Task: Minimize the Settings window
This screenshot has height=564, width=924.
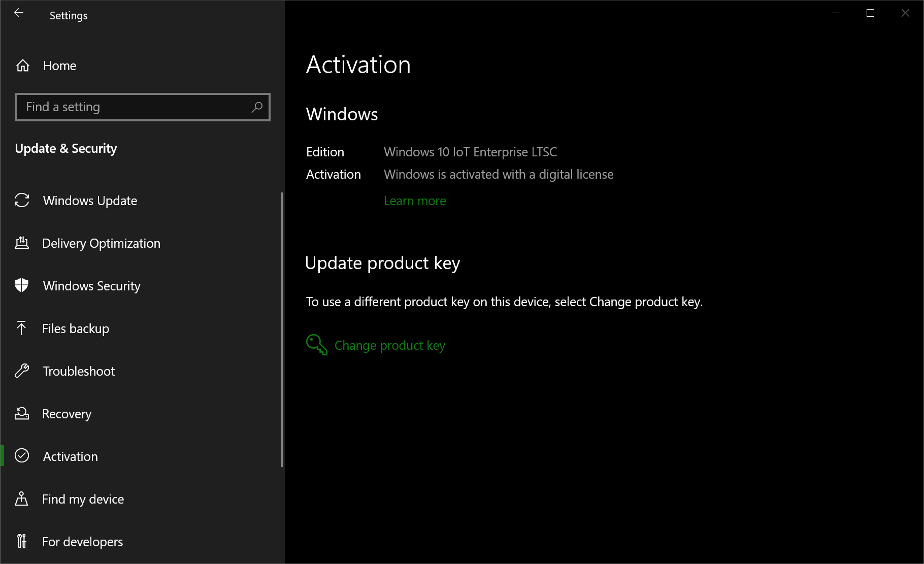Action: click(835, 13)
